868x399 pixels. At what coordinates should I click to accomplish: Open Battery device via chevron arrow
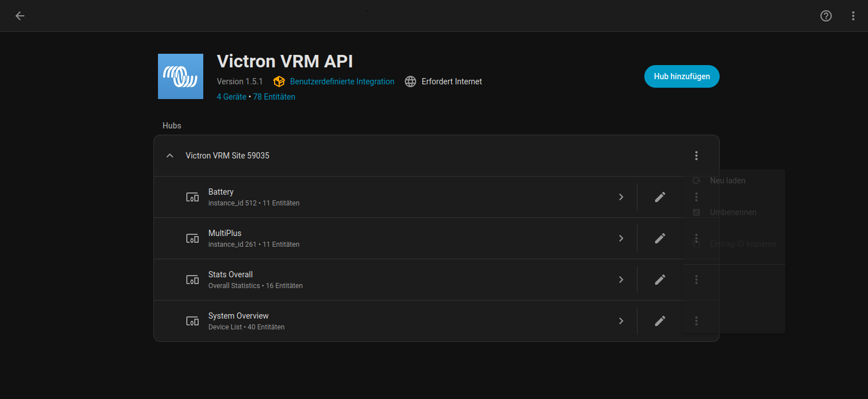(x=621, y=197)
